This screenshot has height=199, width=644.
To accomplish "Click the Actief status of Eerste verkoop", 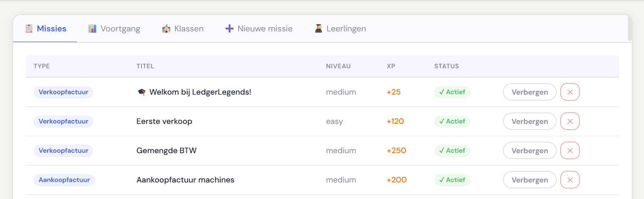I will tap(452, 121).
